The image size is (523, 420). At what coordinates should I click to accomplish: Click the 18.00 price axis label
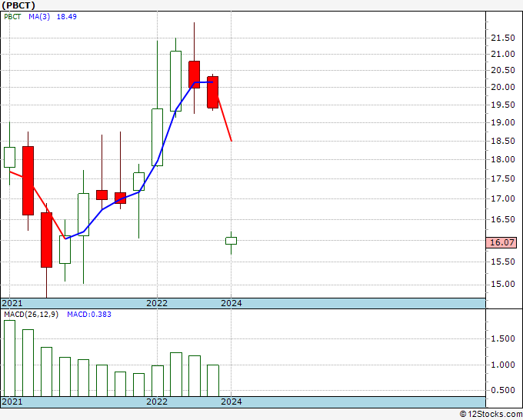point(503,159)
